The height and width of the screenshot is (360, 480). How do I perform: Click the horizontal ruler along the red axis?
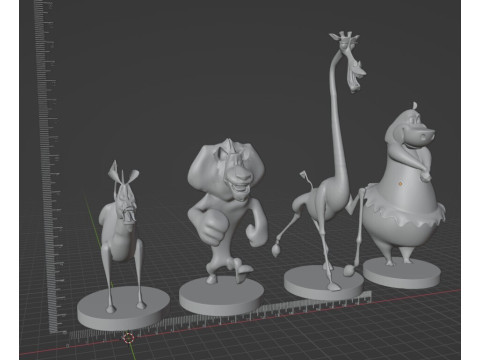220,318
